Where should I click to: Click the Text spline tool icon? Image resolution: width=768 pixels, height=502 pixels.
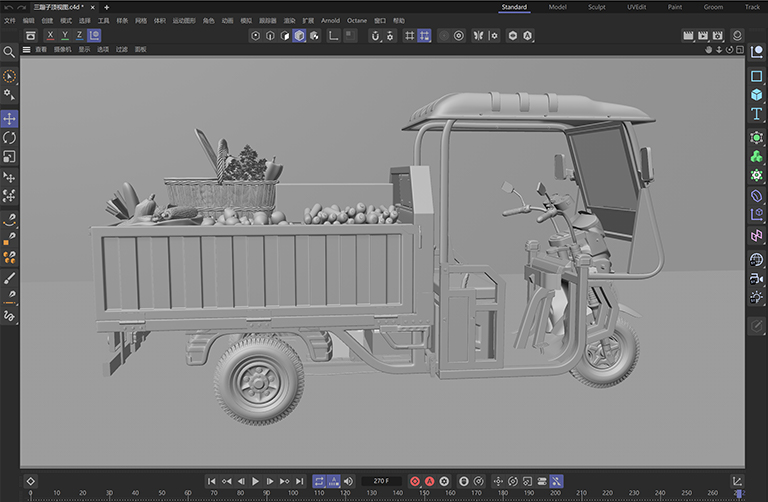(757, 114)
